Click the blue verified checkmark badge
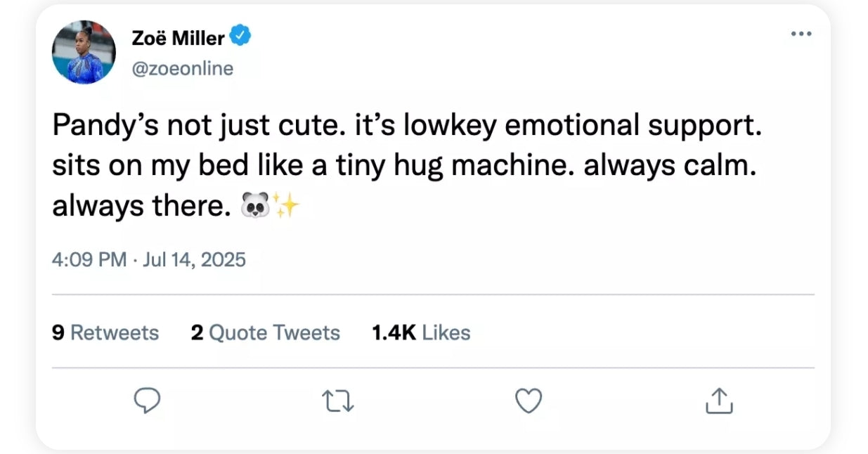Viewport: 868px width, 454px height. (241, 37)
